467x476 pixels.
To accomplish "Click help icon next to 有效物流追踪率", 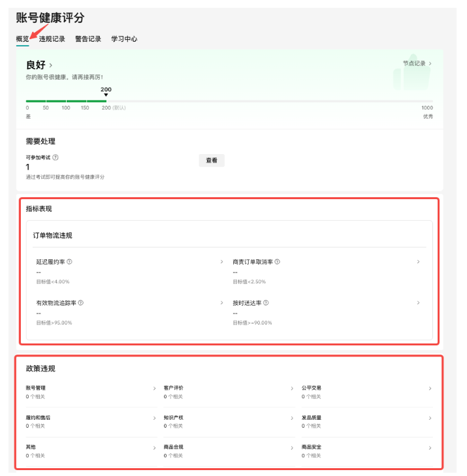I will pos(81,303).
